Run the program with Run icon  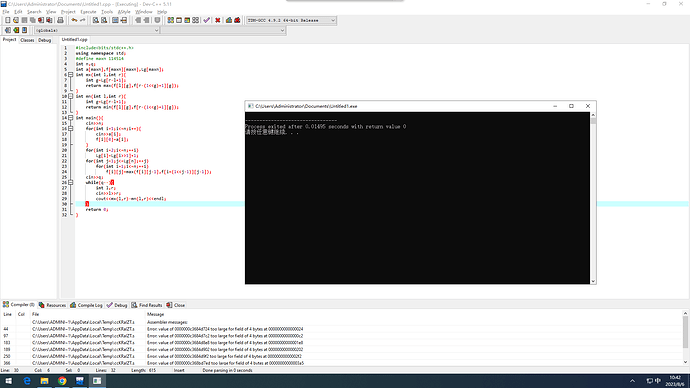[179, 20]
